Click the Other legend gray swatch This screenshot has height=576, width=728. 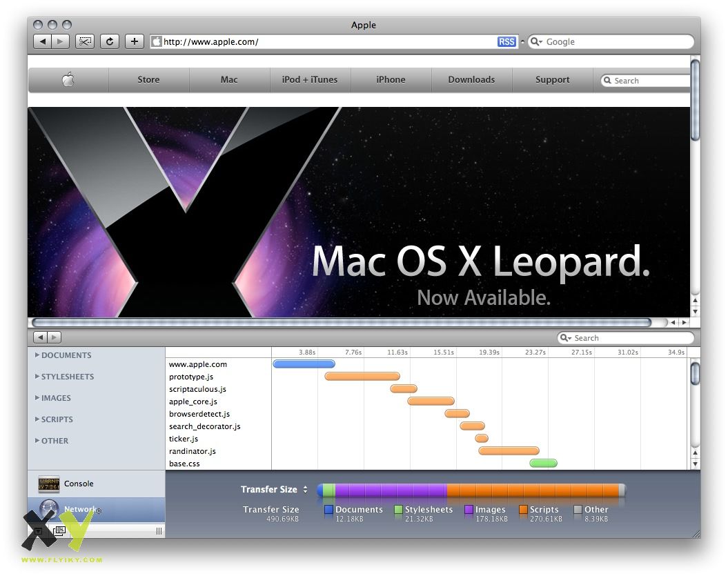pos(578,510)
